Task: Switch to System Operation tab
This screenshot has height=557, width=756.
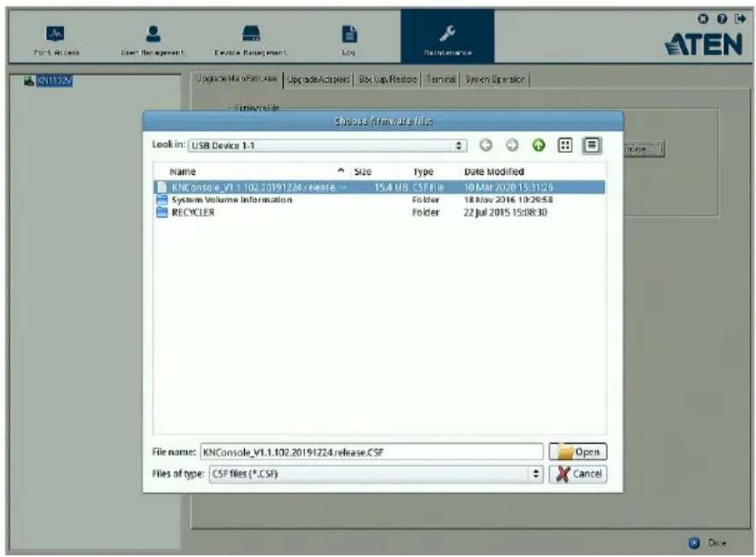Action: (495, 80)
